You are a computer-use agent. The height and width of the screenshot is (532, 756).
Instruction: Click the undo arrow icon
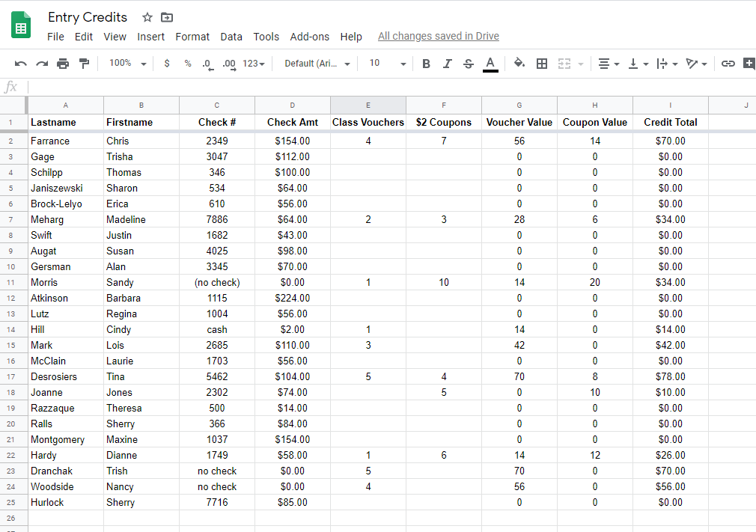20,64
